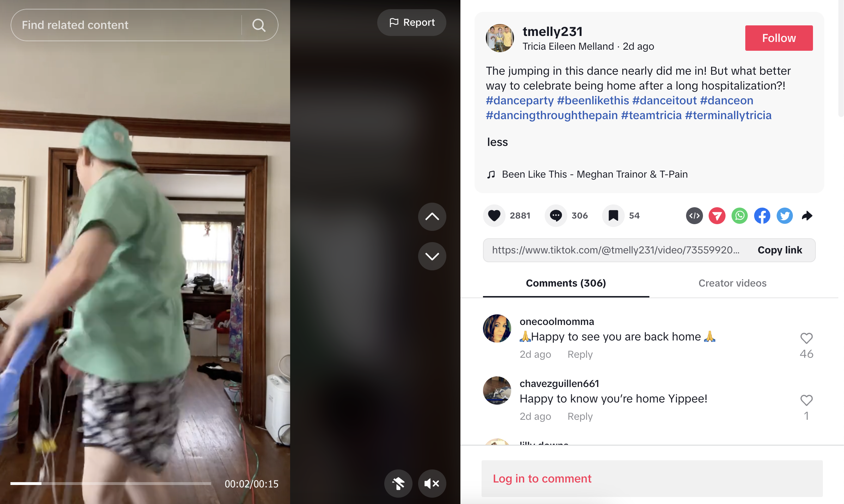
Task: Share video to Twitter
Action: coord(784,216)
